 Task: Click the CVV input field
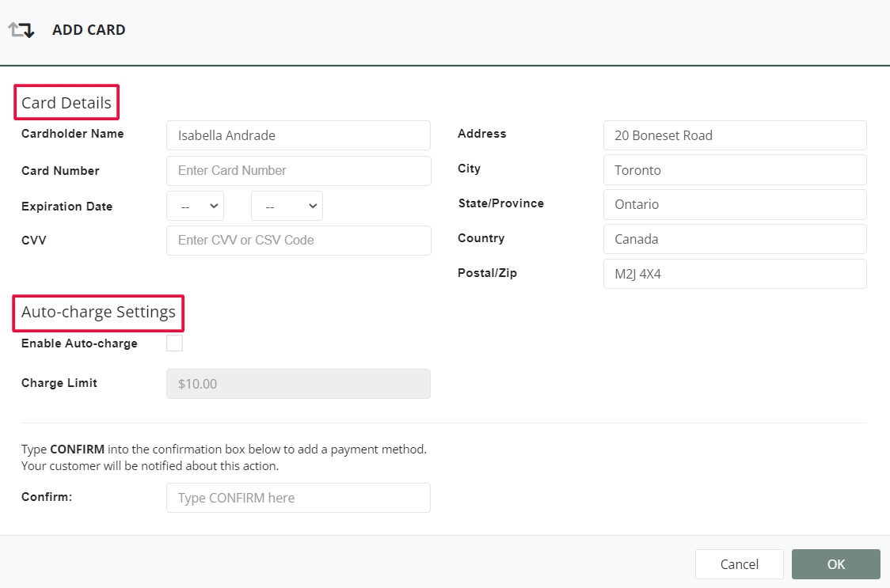tap(299, 241)
